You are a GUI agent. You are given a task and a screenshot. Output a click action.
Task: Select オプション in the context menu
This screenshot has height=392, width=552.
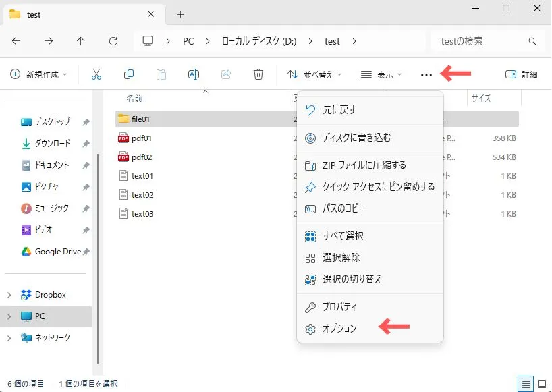(339, 329)
